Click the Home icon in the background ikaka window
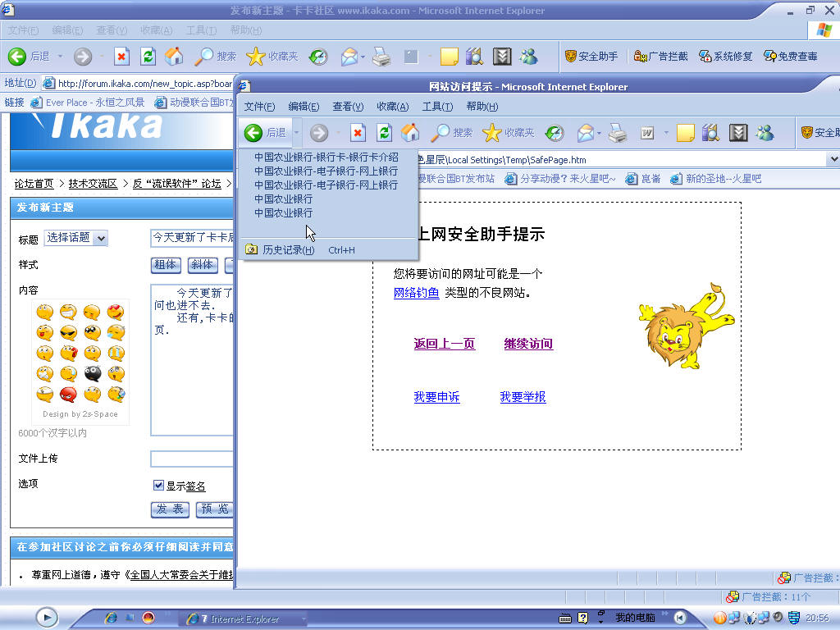 [174, 57]
